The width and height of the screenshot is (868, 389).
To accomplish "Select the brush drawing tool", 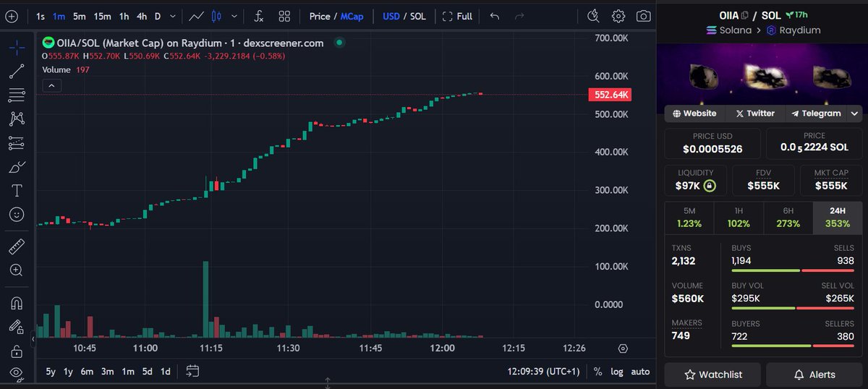I will (x=17, y=167).
